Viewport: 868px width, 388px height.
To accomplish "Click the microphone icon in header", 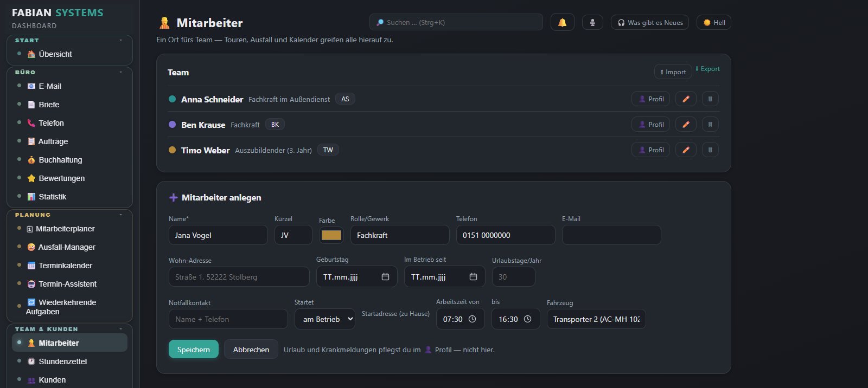I will click(x=592, y=22).
